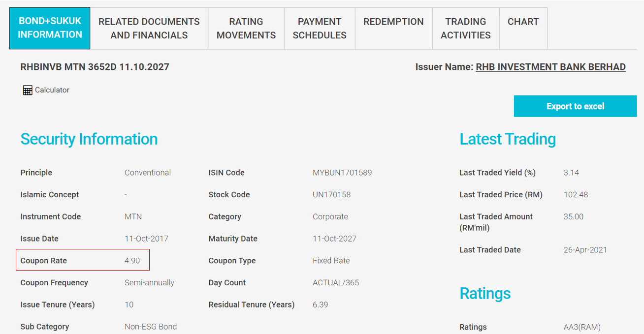Screen dimensions: 644x334
Task: Click the Last Traded Price (RM) label
Action: [501, 195]
